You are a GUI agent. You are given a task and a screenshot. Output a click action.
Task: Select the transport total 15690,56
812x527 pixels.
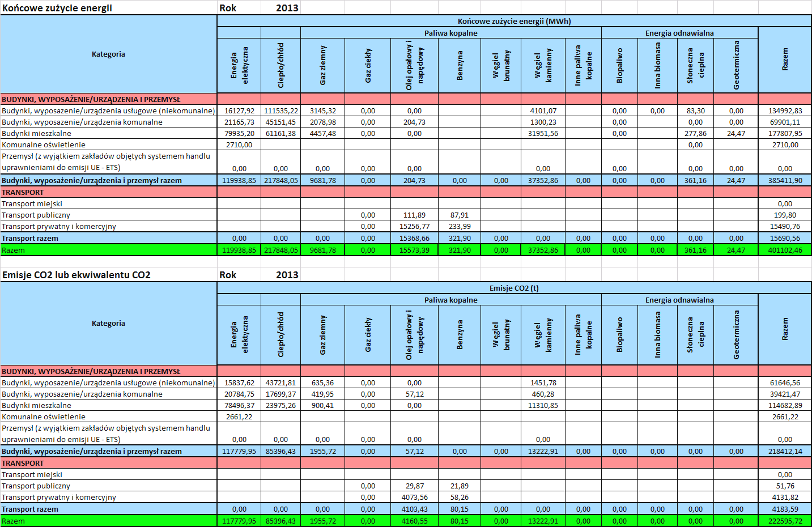click(x=785, y=238)
